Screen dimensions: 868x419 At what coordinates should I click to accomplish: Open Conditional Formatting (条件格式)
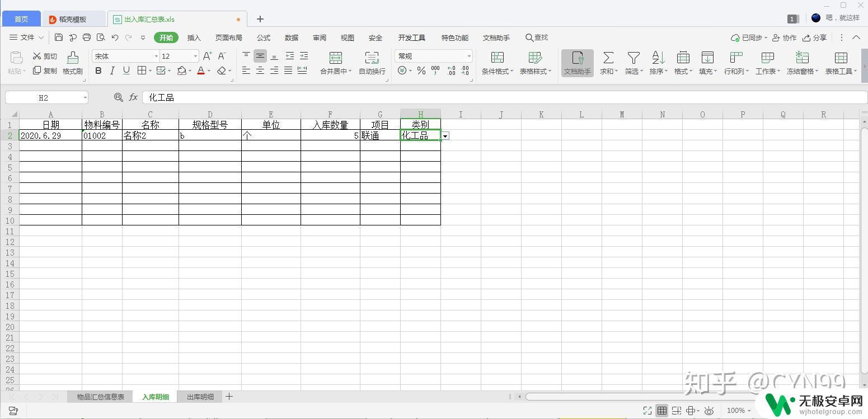coord(497,63)
